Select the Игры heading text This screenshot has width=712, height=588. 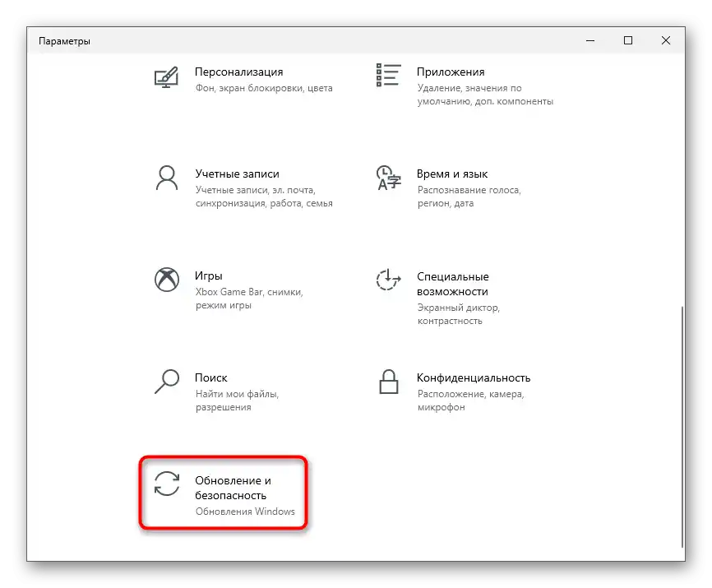(x=209, y=276)
